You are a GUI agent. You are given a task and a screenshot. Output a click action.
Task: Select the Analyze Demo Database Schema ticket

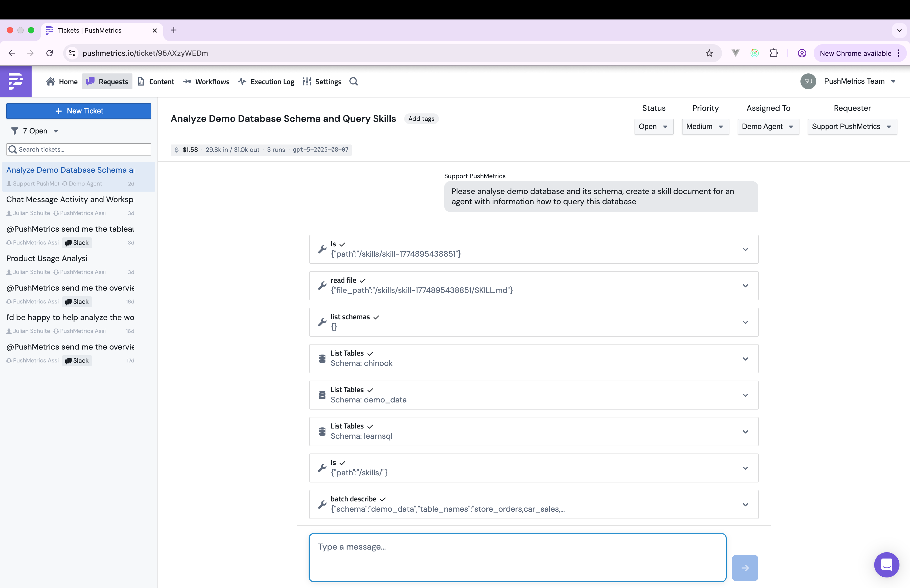click(x=79, y=176)
